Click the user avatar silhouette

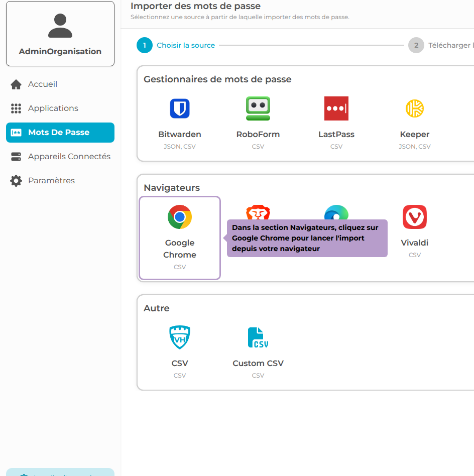pyautogui.click(x=60, y=26)
